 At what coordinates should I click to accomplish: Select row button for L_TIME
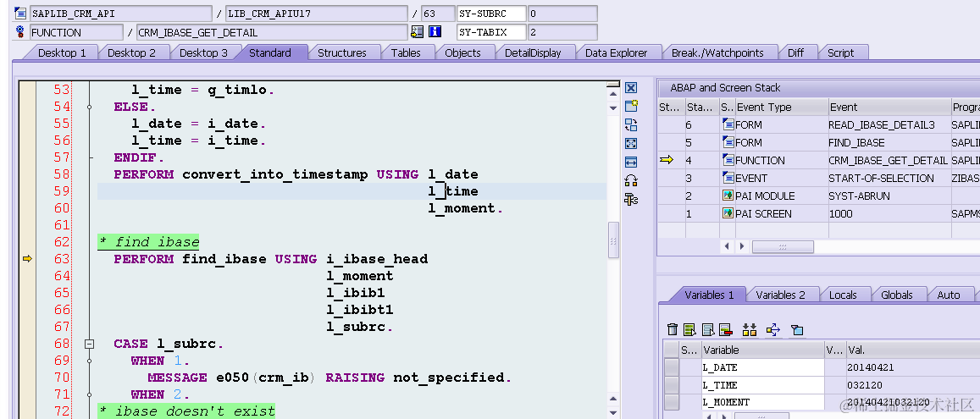coord(671,385)
